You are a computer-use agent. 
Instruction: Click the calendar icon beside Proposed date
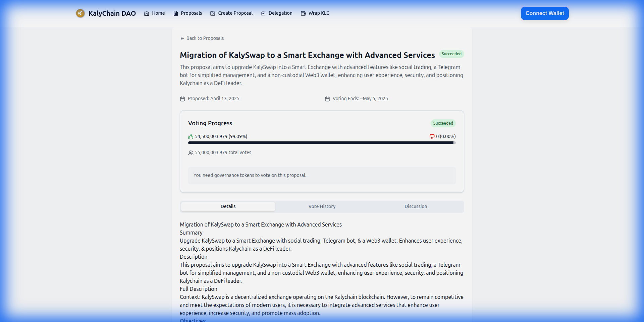[182, 99]
